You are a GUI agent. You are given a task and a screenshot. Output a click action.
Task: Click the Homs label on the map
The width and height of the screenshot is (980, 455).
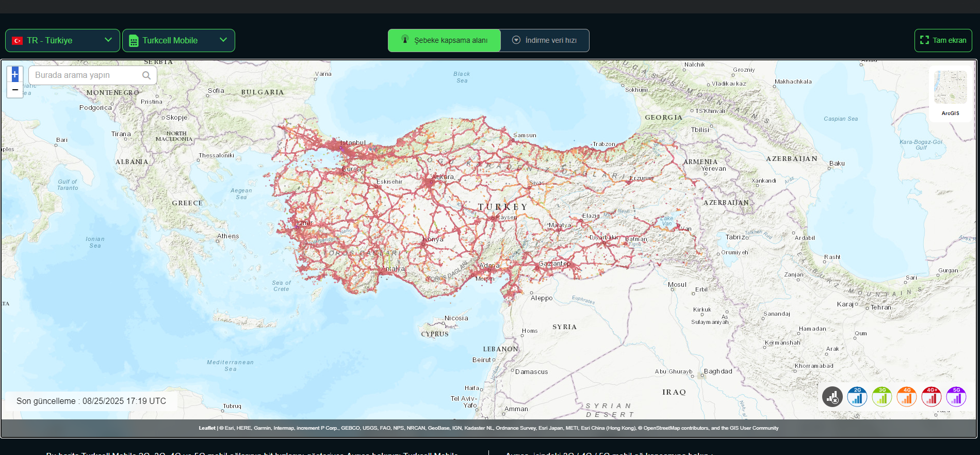530,331
